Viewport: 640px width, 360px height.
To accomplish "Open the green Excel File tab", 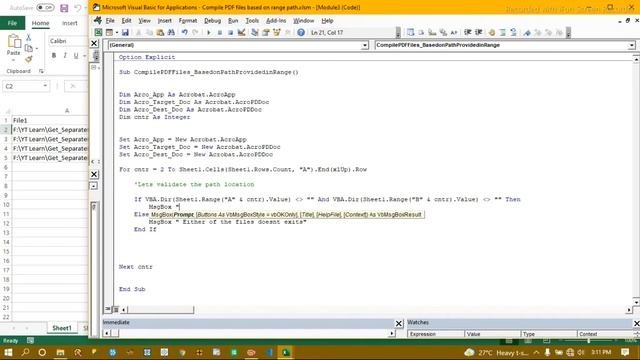I will tap(12, 23).
